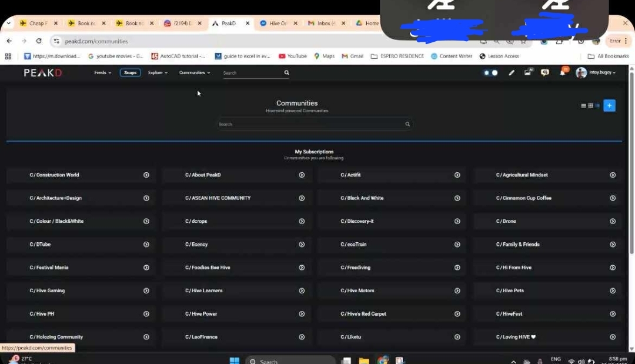Reload the page with the refresh icon
Screen dimensions: 635x364
click(39, 41)
